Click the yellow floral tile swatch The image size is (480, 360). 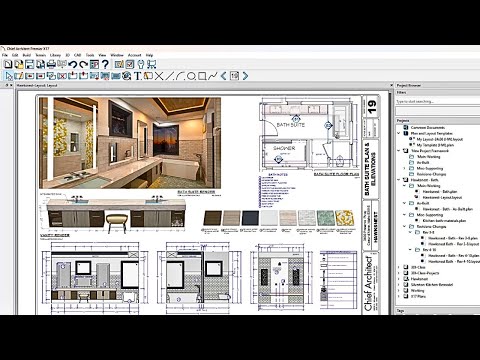[x=345, y=218]
